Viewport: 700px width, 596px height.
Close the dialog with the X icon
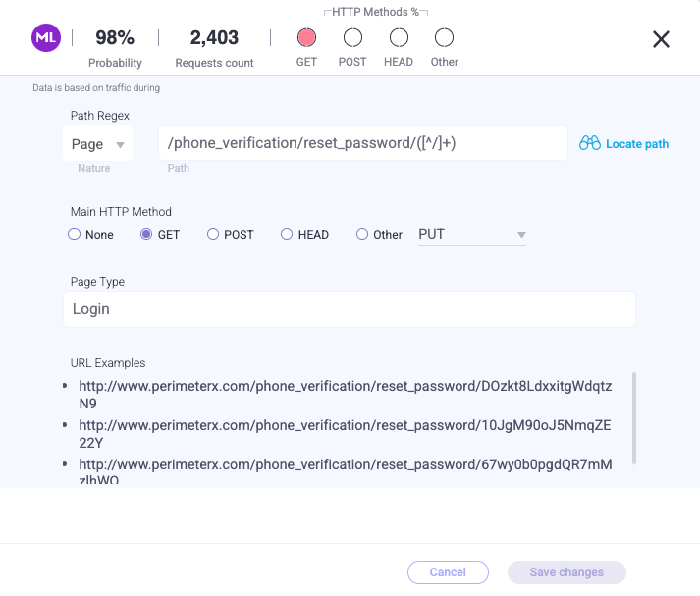[x=661, y=39]
